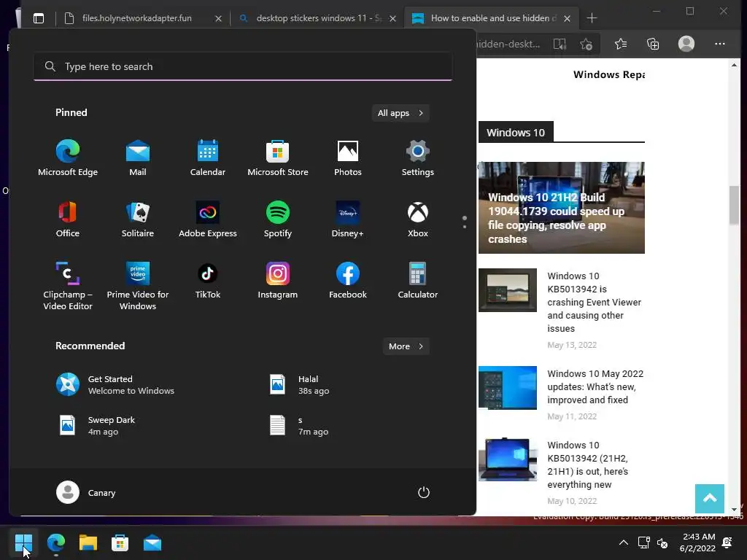Open Windows 10 21H2 Build 19044.1739 article
The height and width of the screenshot is (560, 747).
point(561,208)
